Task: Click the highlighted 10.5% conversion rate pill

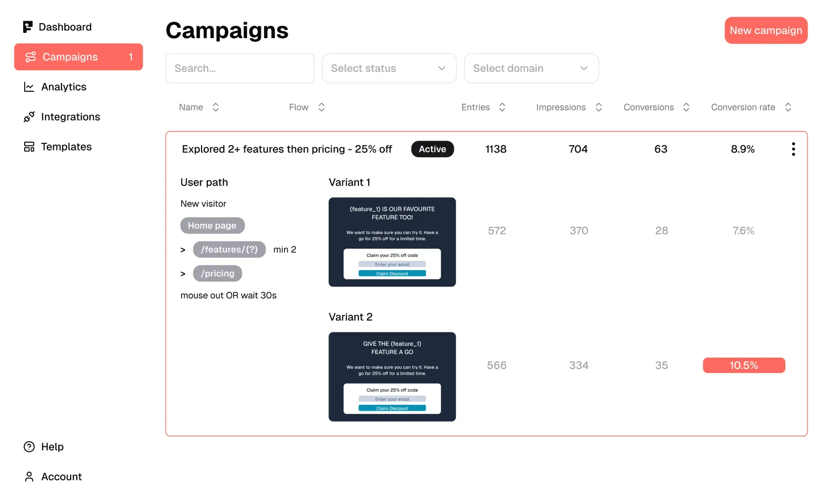Action: click(x=744, y=365)
